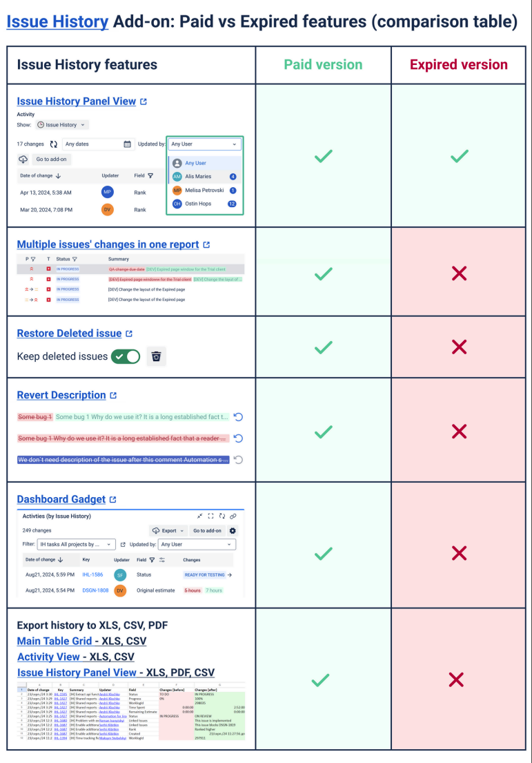Click the refresh icon beside 17 changes

coord(54,144)
